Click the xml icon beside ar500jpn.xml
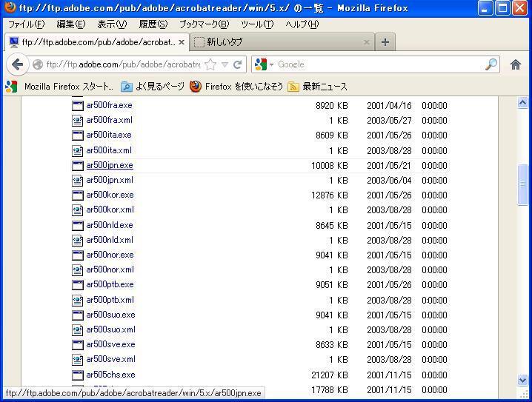 click(x=78, y=181)
